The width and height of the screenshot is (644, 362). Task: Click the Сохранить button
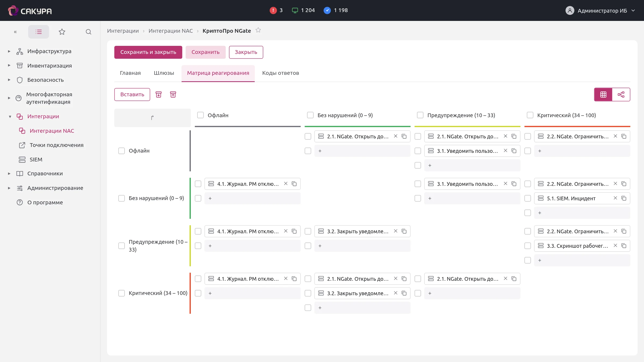point(206,52)
